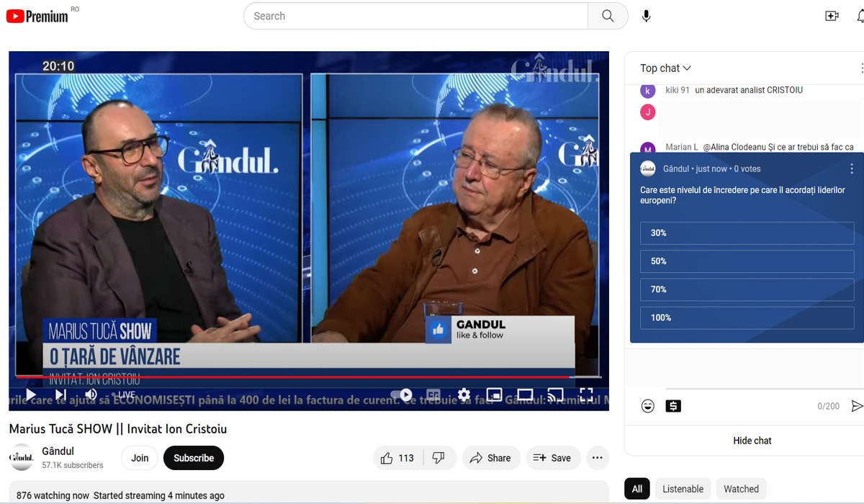Open the emoji picker in chat

click(x=648, y=406)
